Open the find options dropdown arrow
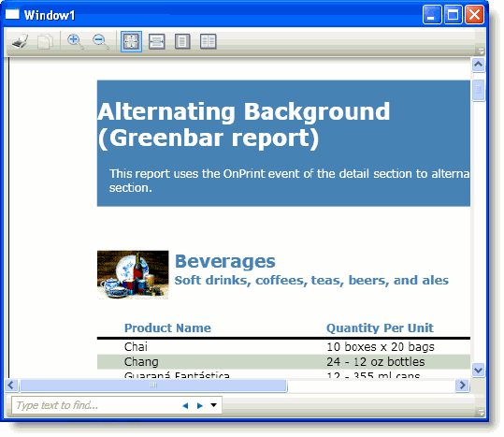Screen dimensions: 504x437 (214, 405)
